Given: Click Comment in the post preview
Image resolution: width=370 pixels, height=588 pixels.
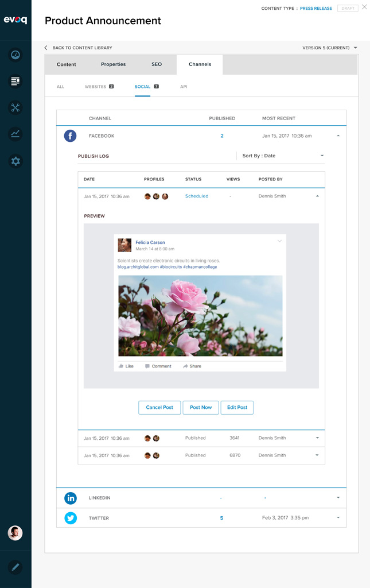Looking at the screenshot, I should (158, 366).
